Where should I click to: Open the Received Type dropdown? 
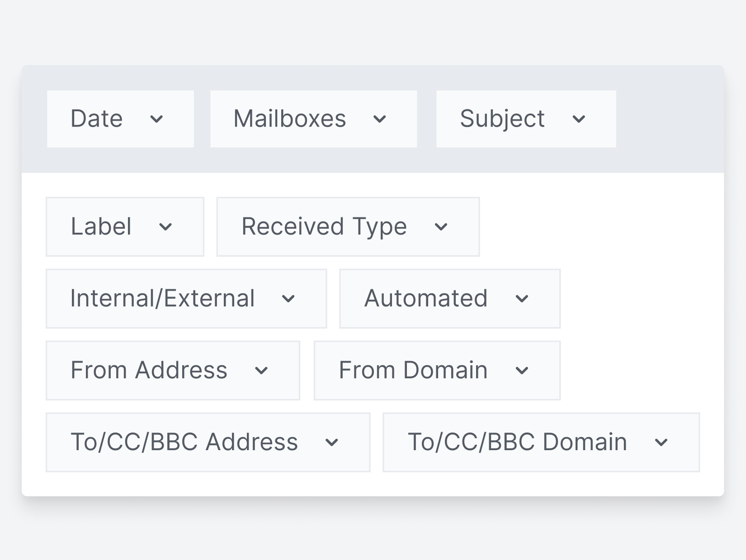(x=348, y=226)
